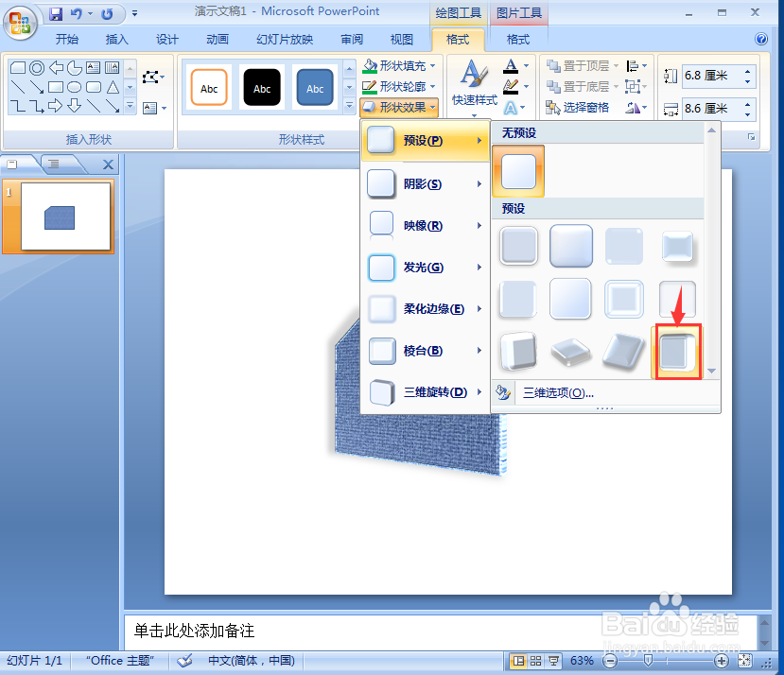The width and height of the screenshot is (784, 675).
Task: Open the size dialog launcher
Action: [751, 137]
